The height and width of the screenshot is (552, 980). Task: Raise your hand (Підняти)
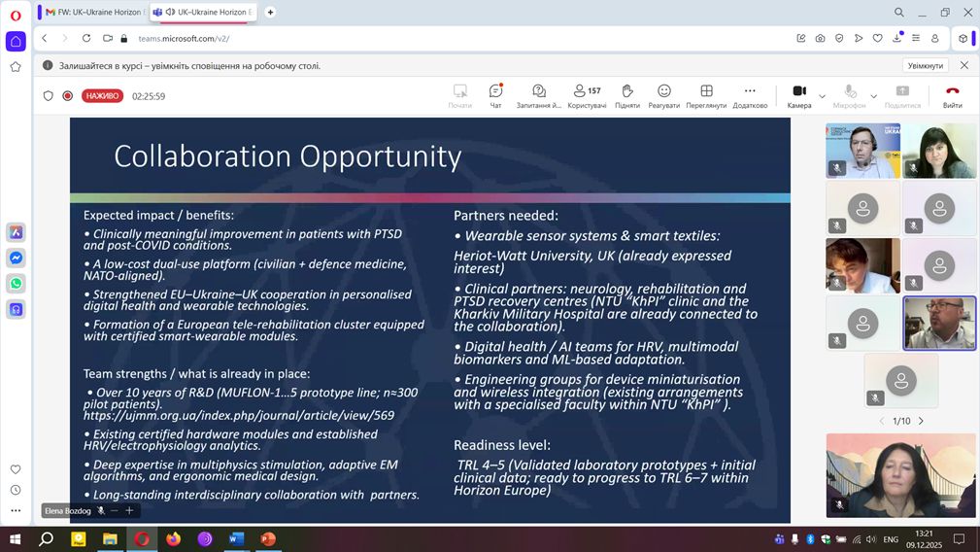click(x=627, y=95)
